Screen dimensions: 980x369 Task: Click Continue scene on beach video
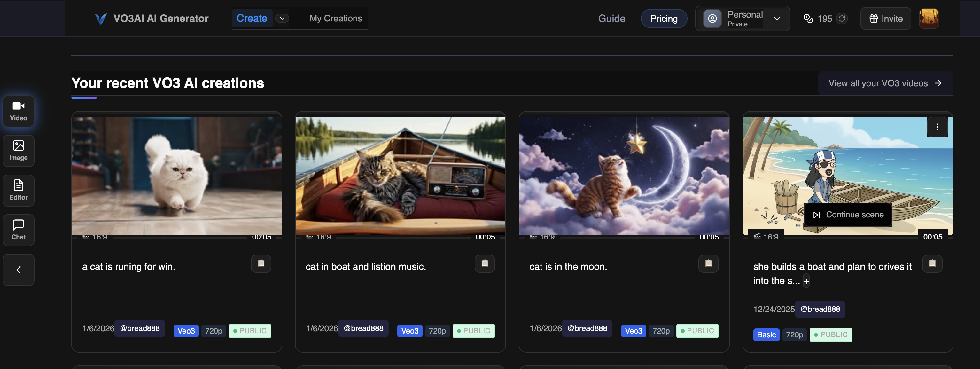pos(848,215)
